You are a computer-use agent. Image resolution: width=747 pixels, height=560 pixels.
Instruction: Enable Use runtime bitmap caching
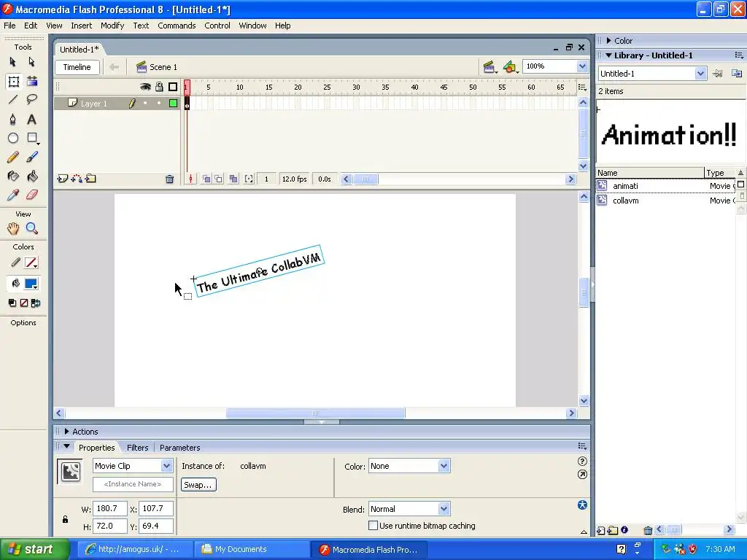click(373, 525)
